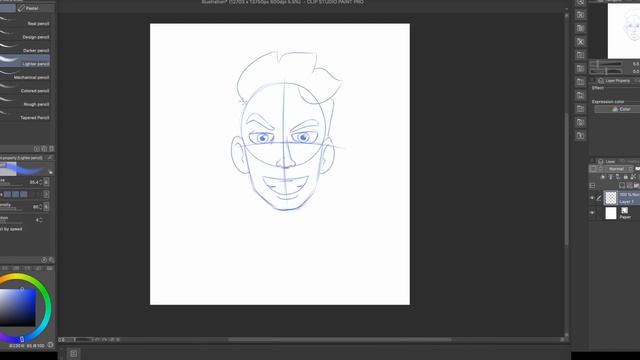Click the duplicate sub tool icon
The image size is (640, 360).
click(x=44, y=149)
